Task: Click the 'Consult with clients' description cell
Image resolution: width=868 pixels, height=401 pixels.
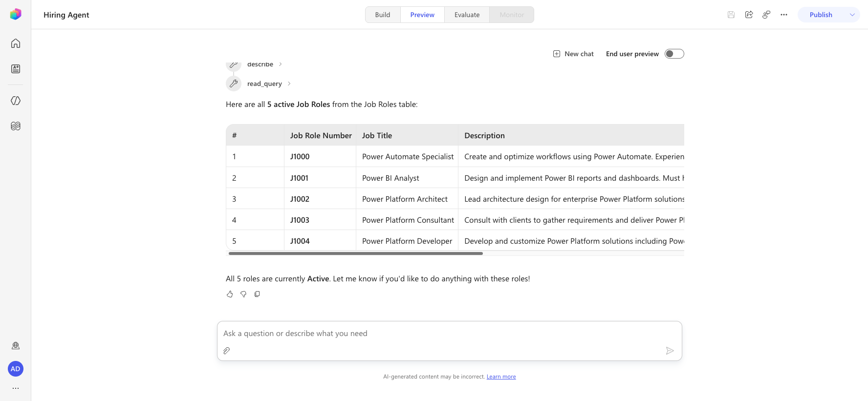Action: click(571, 220)
